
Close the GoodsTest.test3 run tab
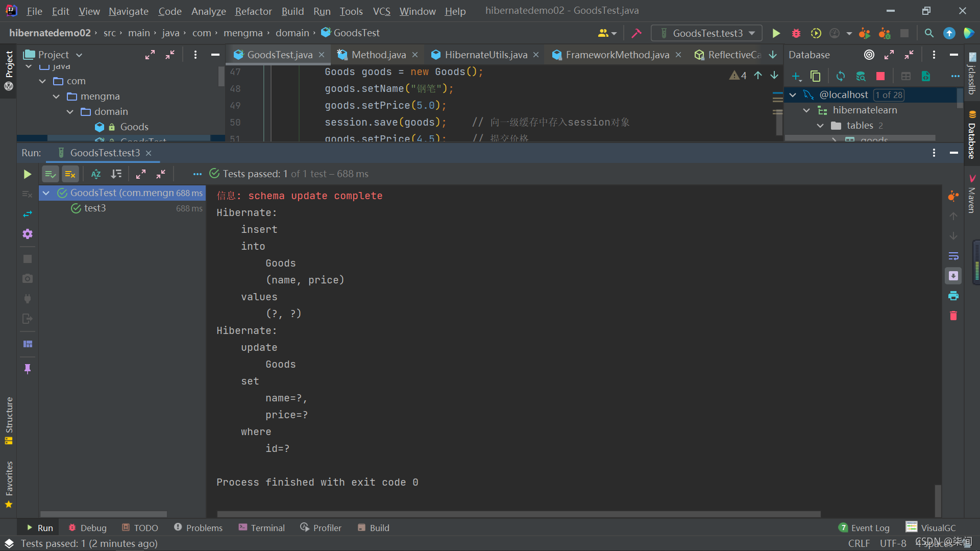[x=149, y=153]
